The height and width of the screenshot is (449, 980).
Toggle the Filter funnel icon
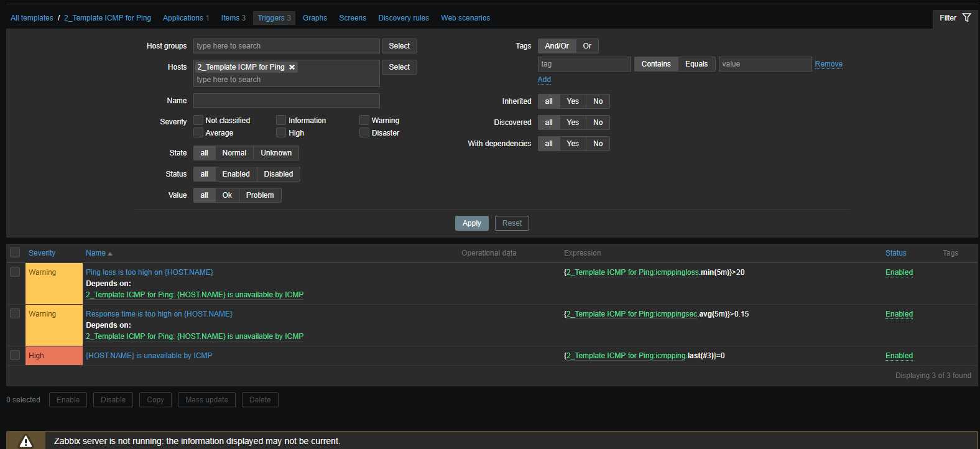pos(966,17)
